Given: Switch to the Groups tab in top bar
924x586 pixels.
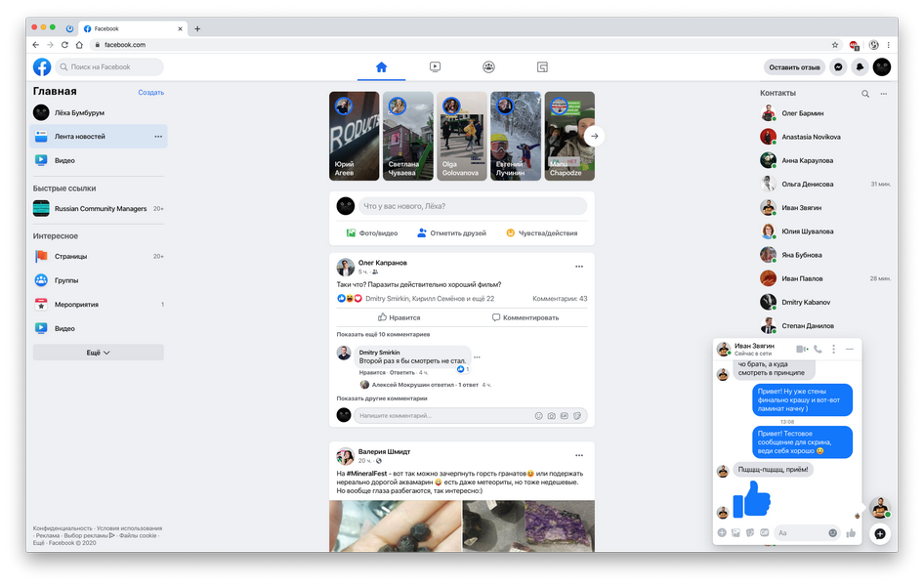Looking at the screenshot, I should tap(488, 67).
